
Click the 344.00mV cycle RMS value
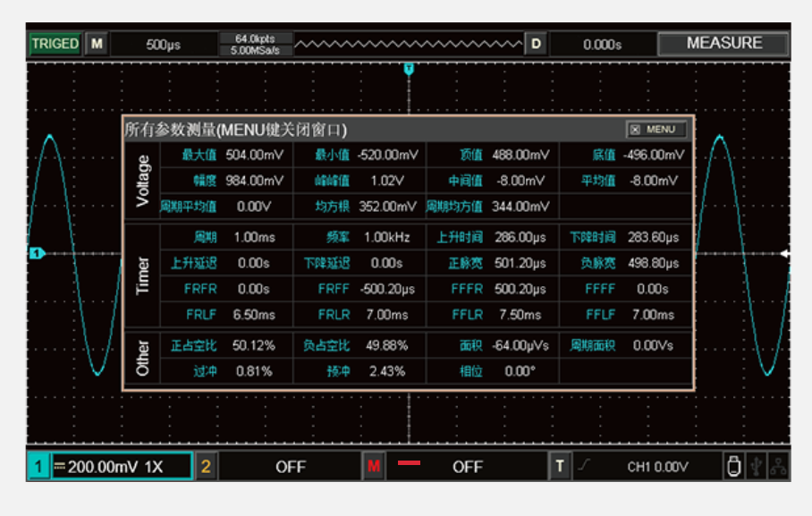(520, 207)
